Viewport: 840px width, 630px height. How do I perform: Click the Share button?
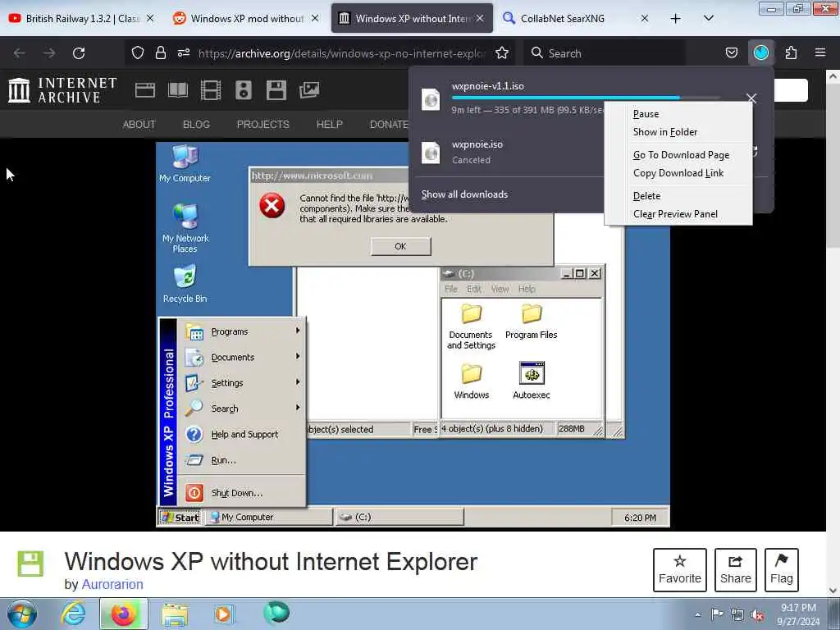[x=736, y=570]
